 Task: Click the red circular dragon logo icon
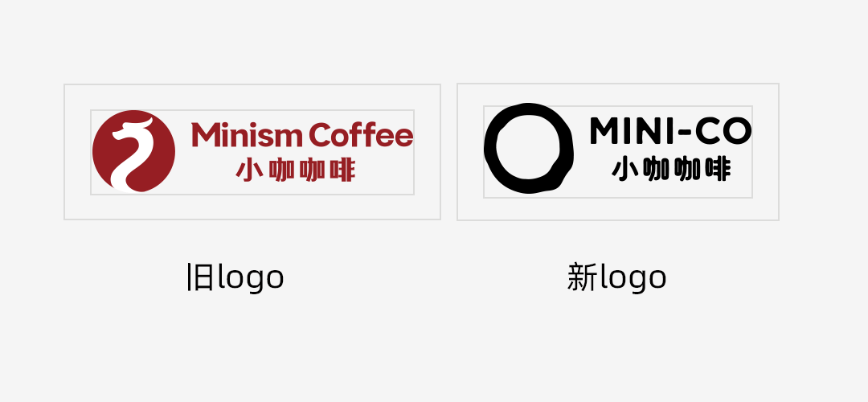pyautogui.click(x=134, y=151)
